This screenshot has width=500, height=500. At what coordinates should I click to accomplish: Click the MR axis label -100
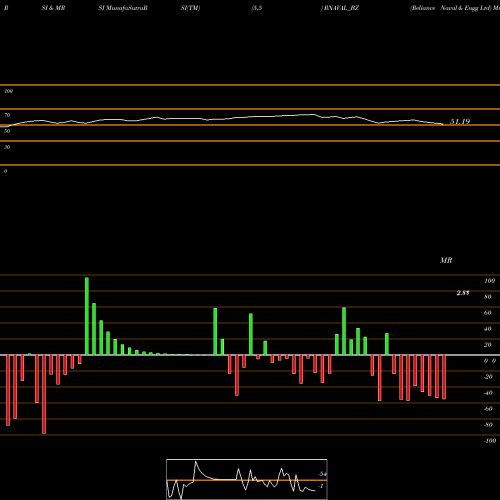[489, 441]
